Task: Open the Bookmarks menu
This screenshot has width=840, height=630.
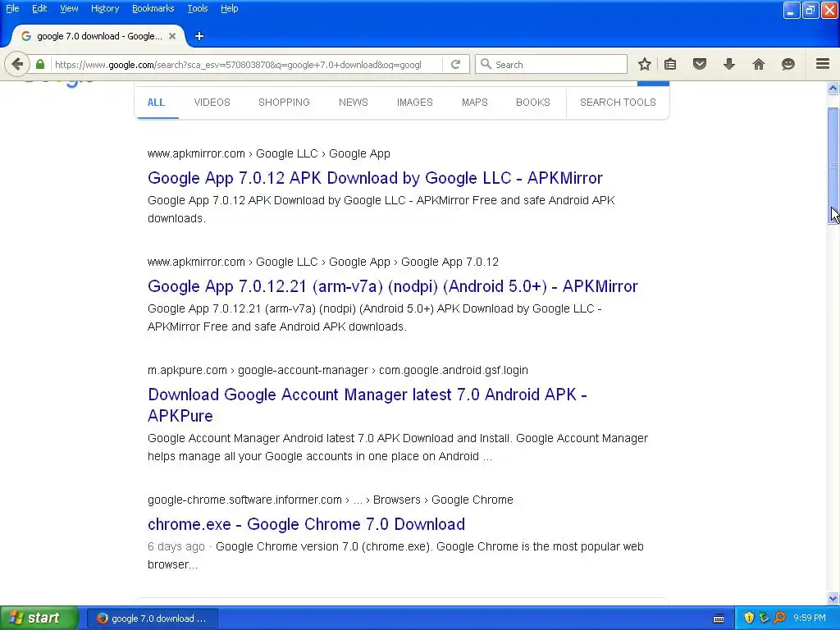Action: pyautogui.click(x=153, y=8)
